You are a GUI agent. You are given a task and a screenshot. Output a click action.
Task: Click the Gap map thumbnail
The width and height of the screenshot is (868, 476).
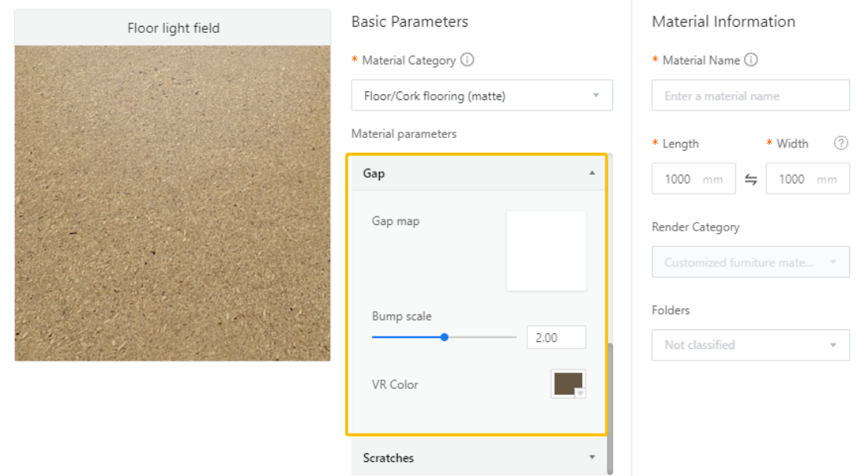(546, 250)
